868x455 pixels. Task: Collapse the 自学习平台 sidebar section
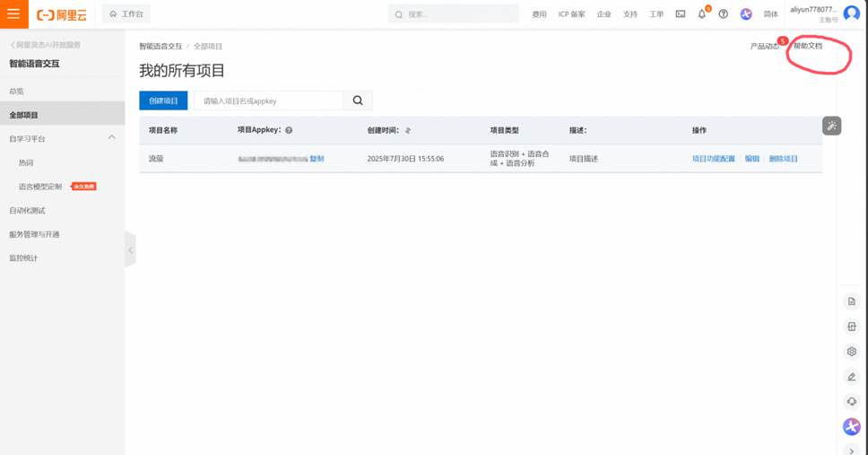[x=112, y=138]
